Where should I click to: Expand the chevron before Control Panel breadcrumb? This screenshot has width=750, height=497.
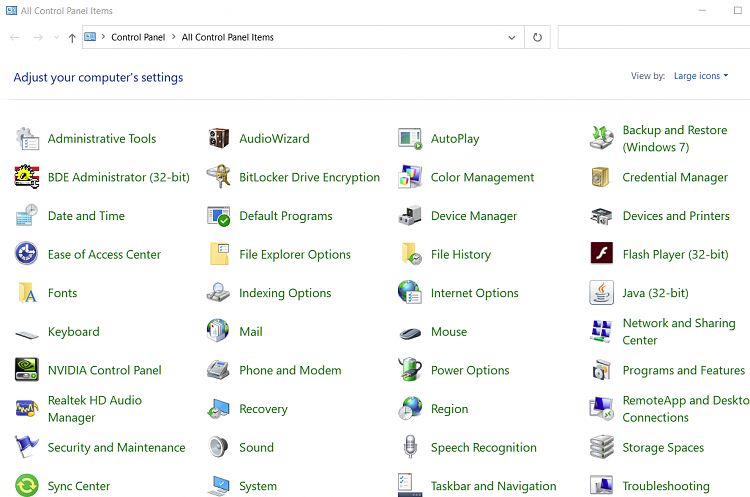click(103, 37)
